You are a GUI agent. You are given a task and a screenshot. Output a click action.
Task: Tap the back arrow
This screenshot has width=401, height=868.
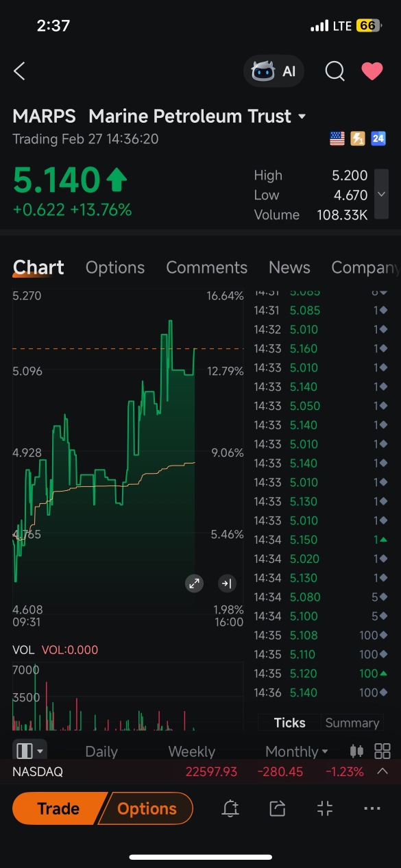point(19,71)
